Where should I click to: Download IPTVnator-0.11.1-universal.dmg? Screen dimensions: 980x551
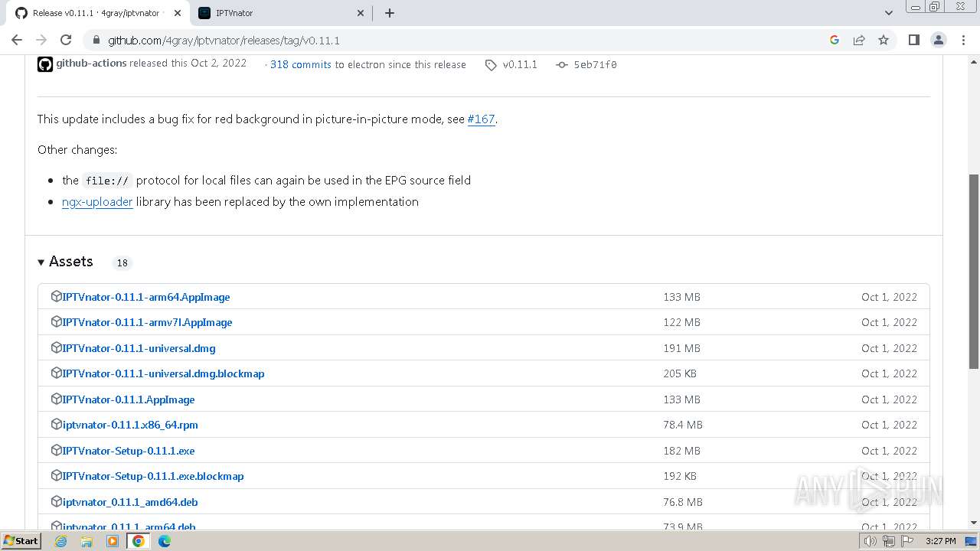point(139,348)
